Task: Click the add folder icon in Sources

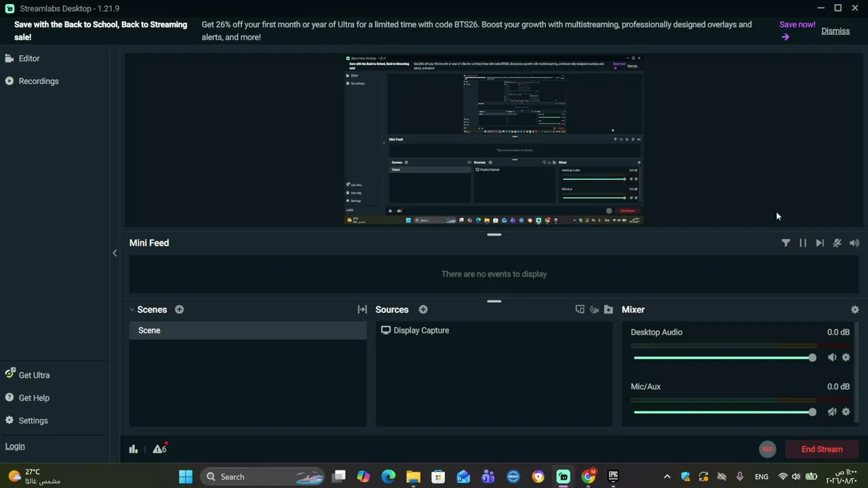Action: [608, 310]
